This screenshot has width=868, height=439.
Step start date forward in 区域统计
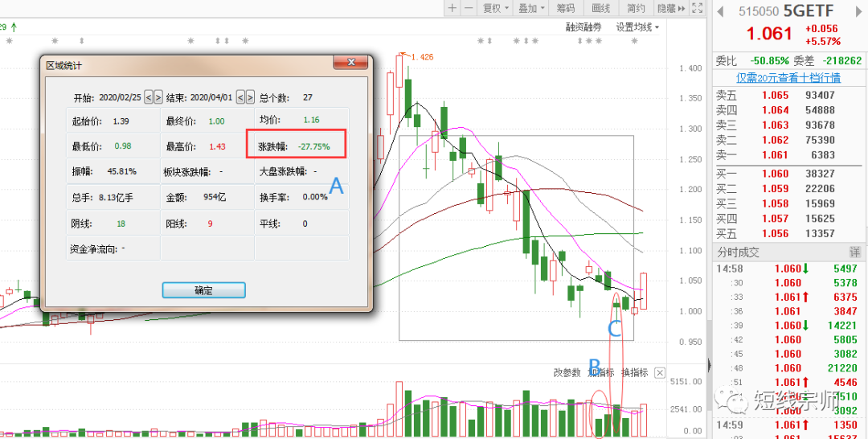click(158, 97)
